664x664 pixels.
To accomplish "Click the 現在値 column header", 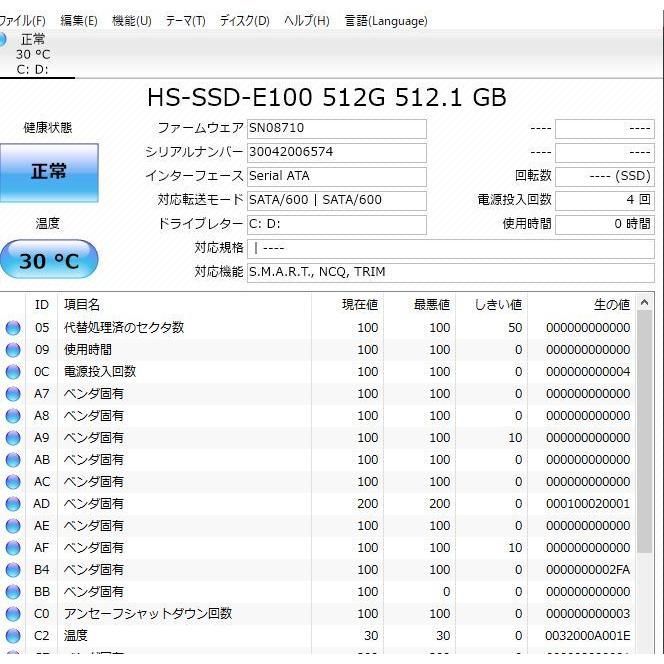I will [348, 304].
